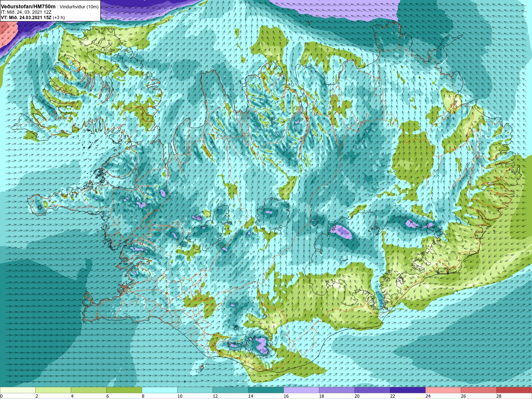Click the 12–14 medium teal legend swatch
Screen dimensions: 532x399
tap(231, 390)
